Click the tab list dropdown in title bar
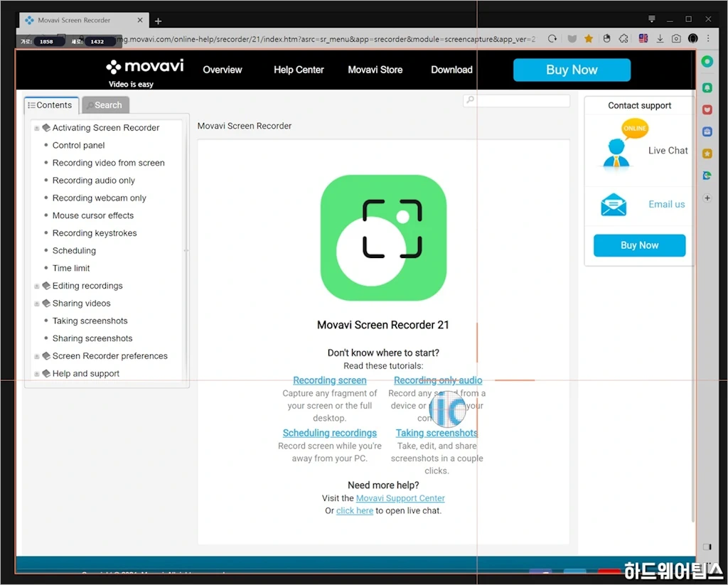 652,19
